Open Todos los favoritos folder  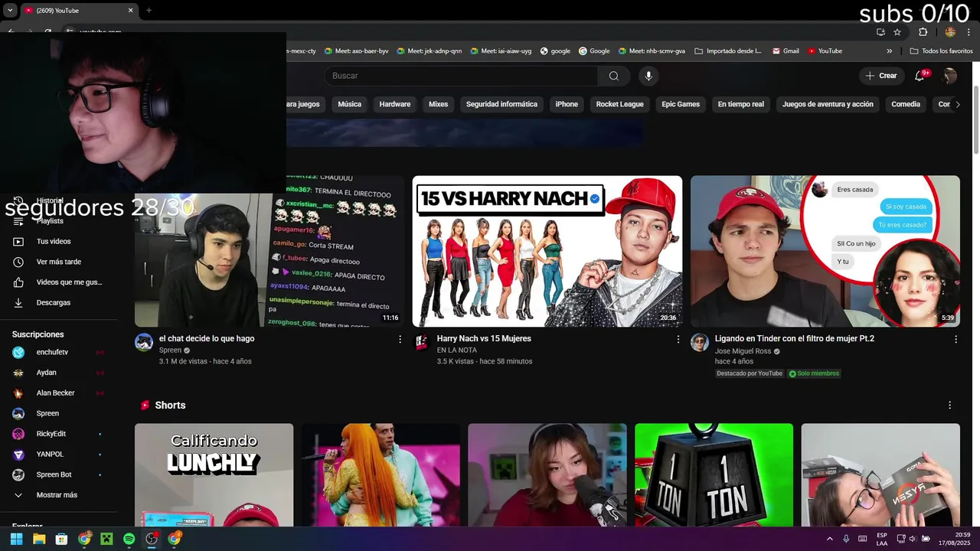[x=942, y=51]
